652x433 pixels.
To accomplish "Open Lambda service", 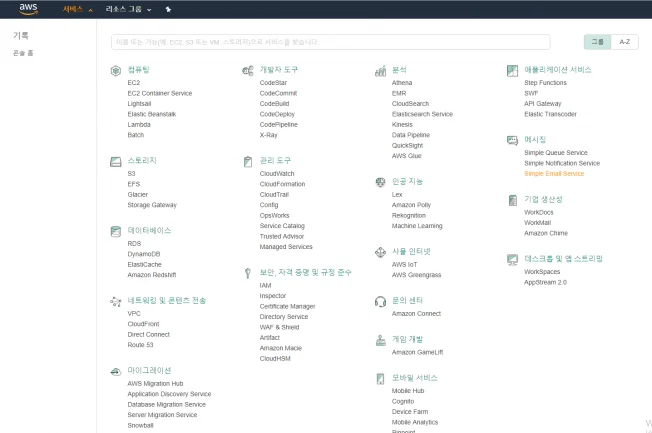I will coord(139,124).
